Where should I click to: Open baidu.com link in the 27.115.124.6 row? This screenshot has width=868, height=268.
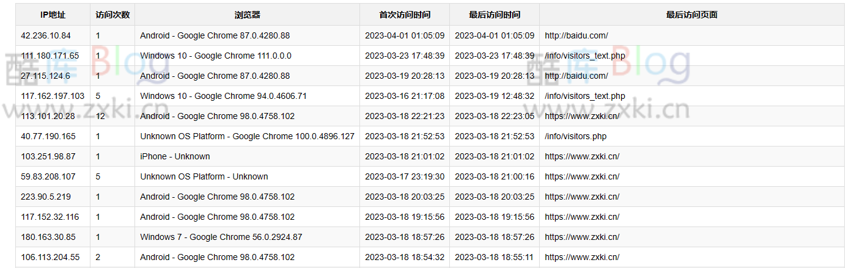[x=576, y=76]
